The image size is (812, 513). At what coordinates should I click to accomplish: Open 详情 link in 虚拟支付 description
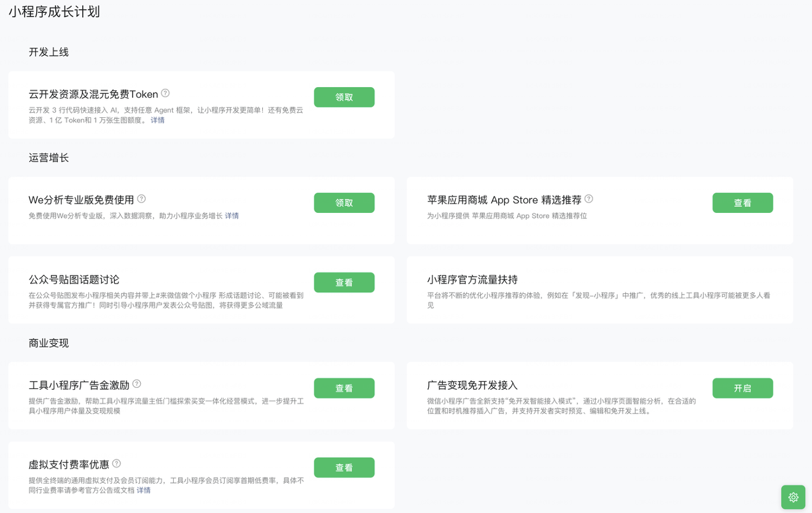click(144, 490)
